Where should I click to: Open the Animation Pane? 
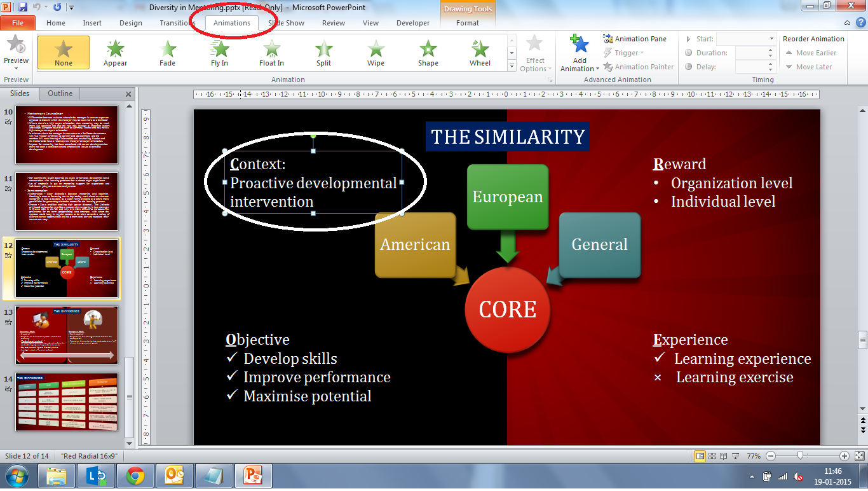click(635, 39)
